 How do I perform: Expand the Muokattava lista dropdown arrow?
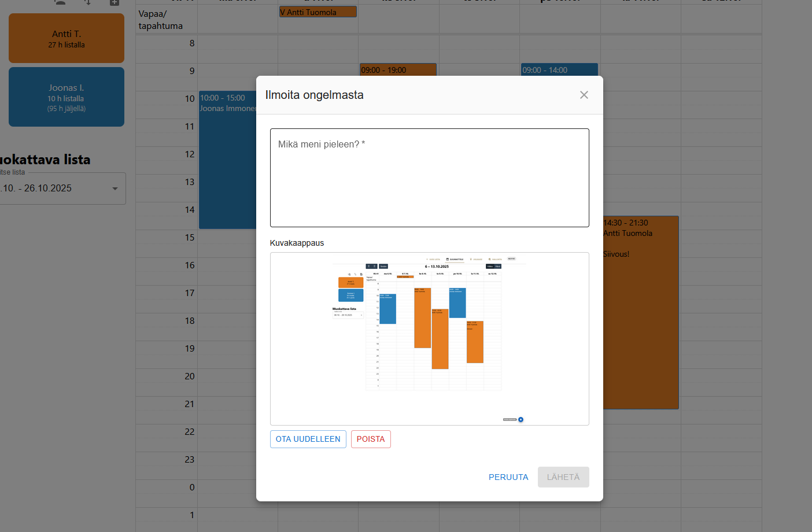coord(115,189)
